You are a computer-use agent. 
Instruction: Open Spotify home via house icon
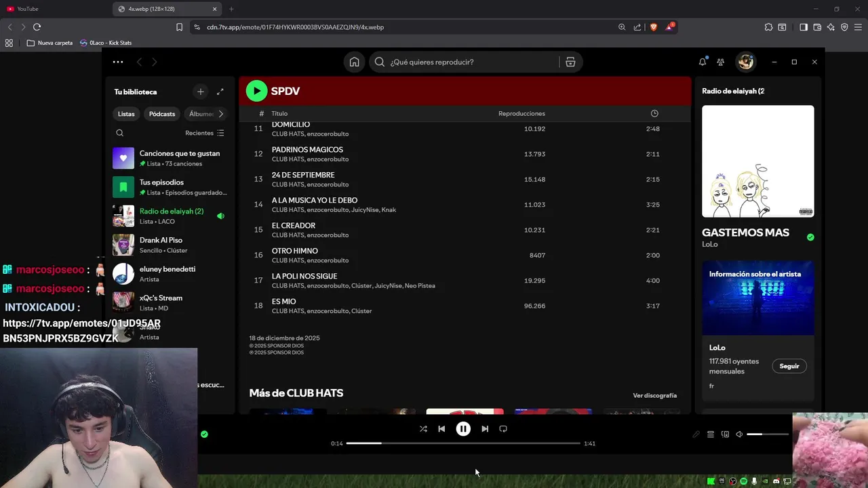(x=354, y=62)
